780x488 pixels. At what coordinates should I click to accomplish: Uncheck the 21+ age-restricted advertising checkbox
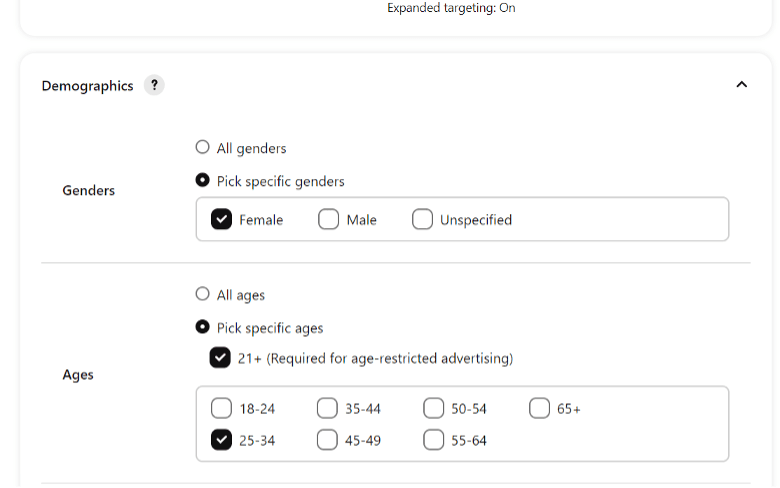pos(220,357)
